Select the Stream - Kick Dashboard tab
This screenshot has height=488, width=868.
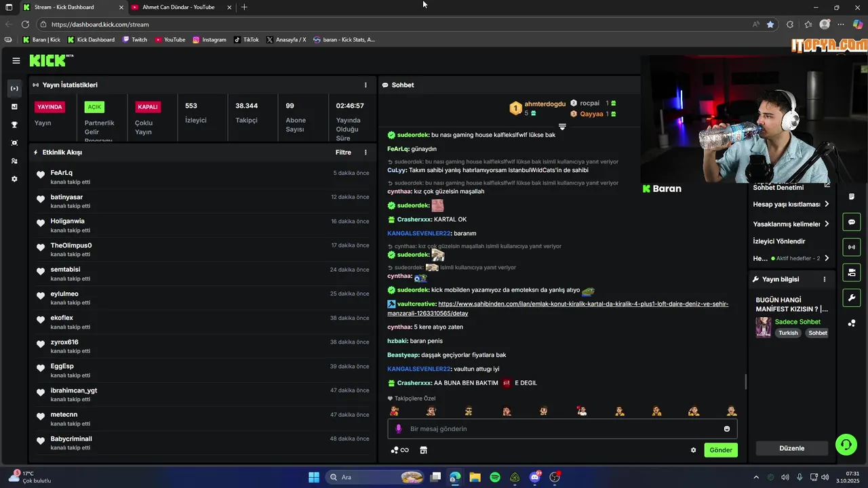click(73, 7)
